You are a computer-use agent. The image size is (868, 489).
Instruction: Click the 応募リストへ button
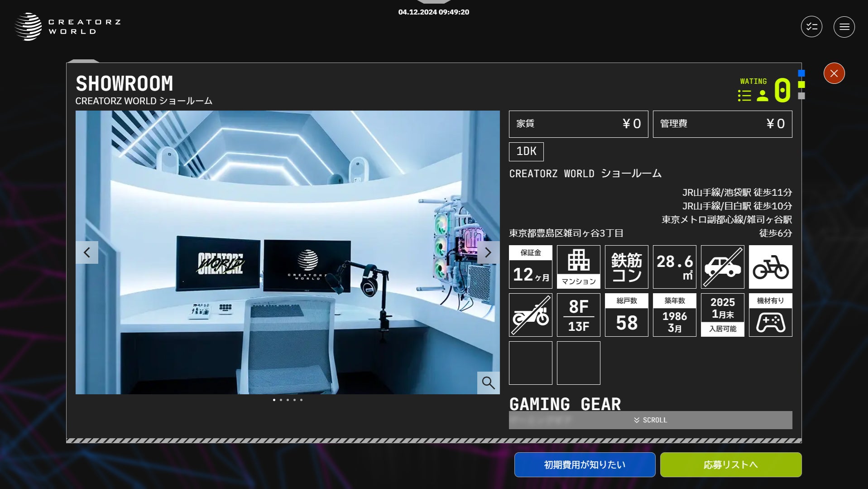[730, 465]
